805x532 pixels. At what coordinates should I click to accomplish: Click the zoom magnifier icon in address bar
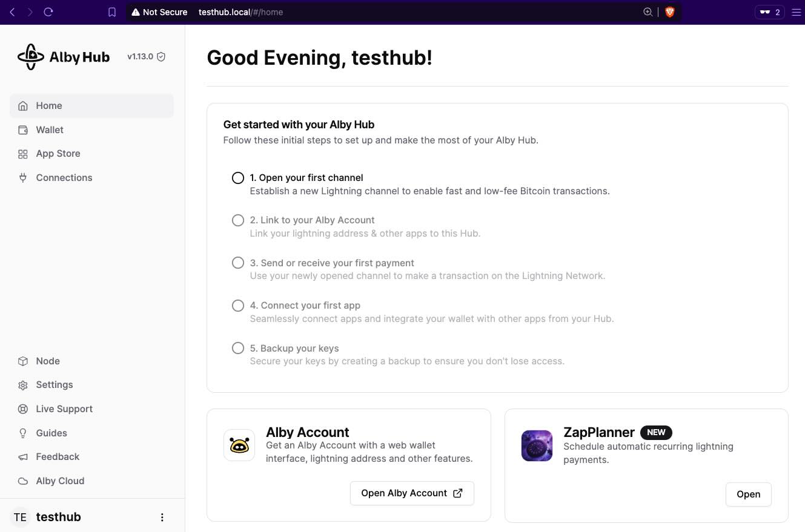[648, 12]
